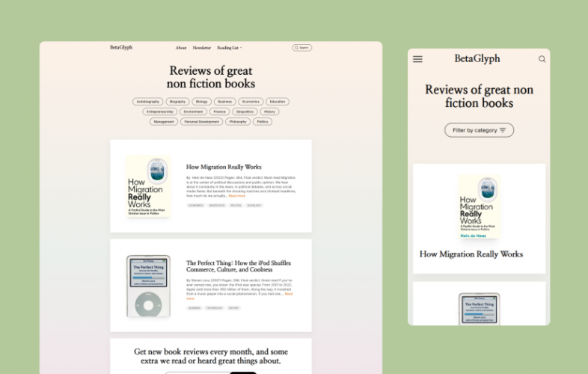This screenshot has height=374, width=588.
Task: Click How Migration Really Works cover in mobile view
Action: tap(479, 206)
